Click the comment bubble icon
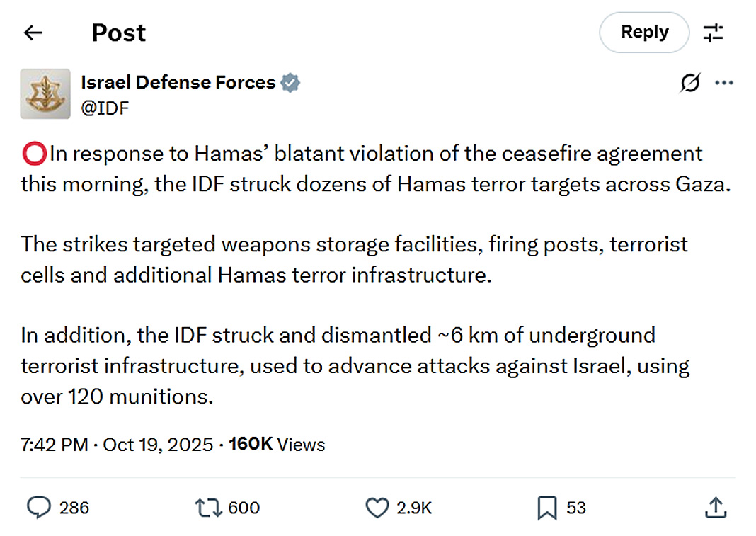The width and height of the screenshot is (756, 536). point(39,507)
